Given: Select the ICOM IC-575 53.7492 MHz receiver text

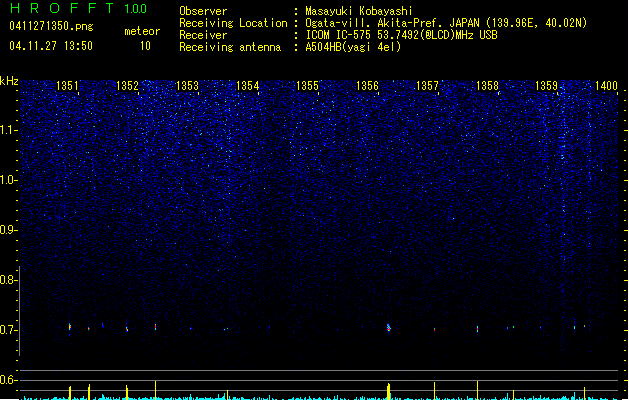Looking at the screenshot, I should 401,35.
